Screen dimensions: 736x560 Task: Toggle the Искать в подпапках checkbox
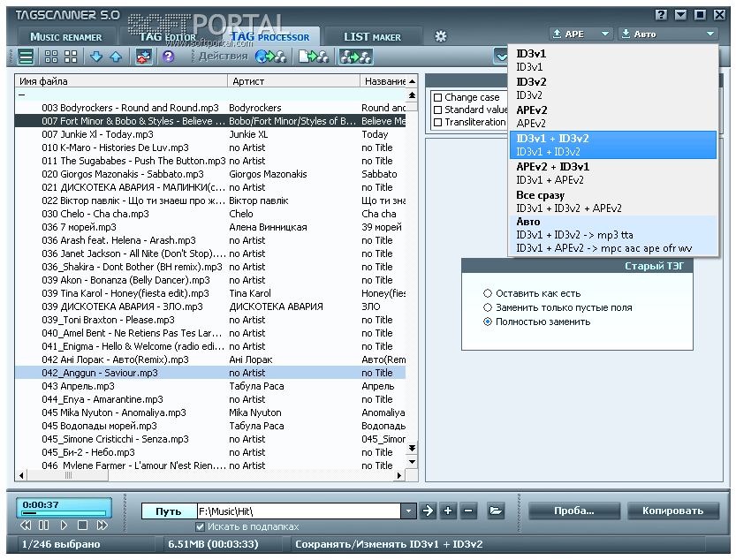click(200, 526)
